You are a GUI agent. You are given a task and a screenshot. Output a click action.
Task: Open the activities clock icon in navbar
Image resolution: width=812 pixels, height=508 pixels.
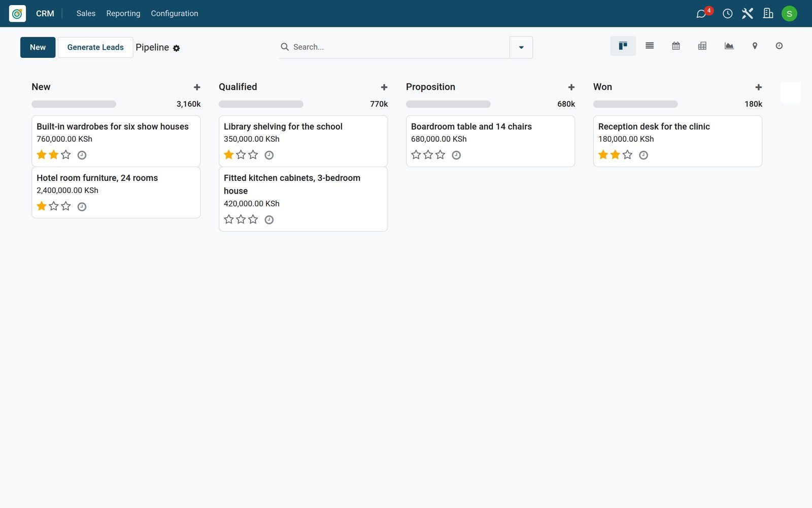(x=727, y=14)
